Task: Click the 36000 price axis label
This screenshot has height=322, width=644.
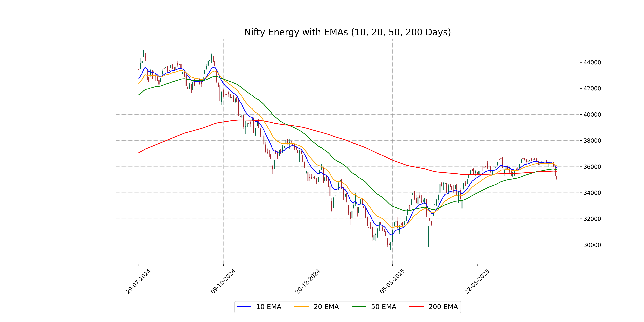Action: point(592,167)
